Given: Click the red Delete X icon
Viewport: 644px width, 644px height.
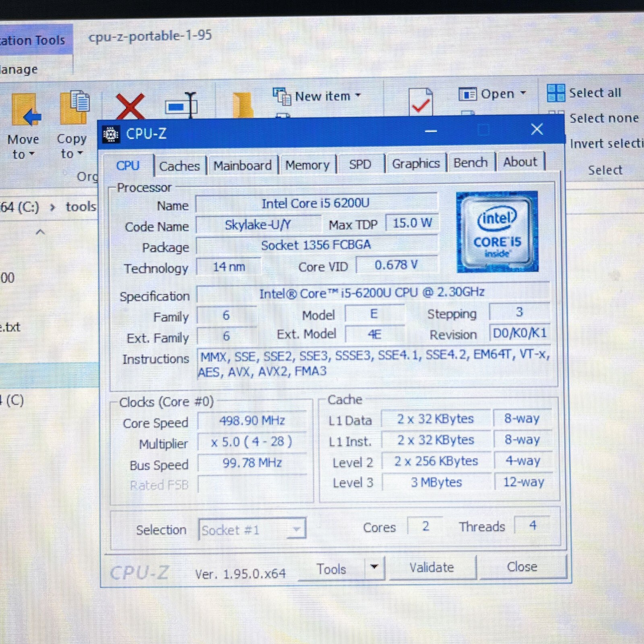Looking at the screenshot, I should tap(130, 106).
